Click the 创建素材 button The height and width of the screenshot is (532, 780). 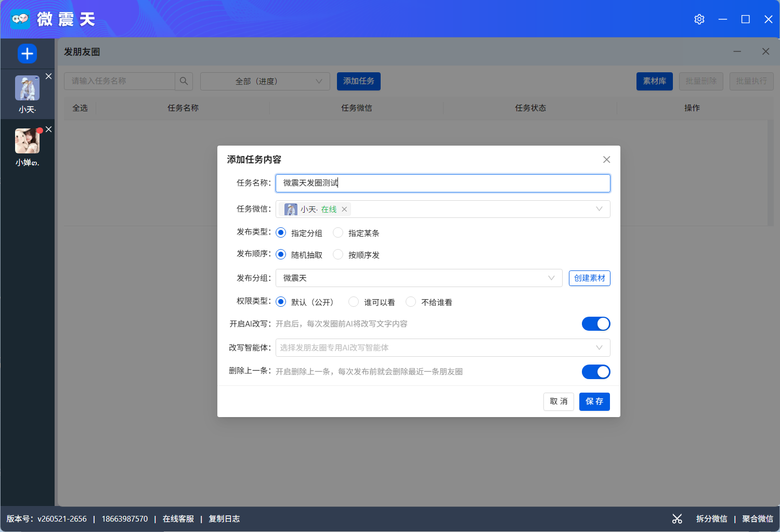point(590,278)
